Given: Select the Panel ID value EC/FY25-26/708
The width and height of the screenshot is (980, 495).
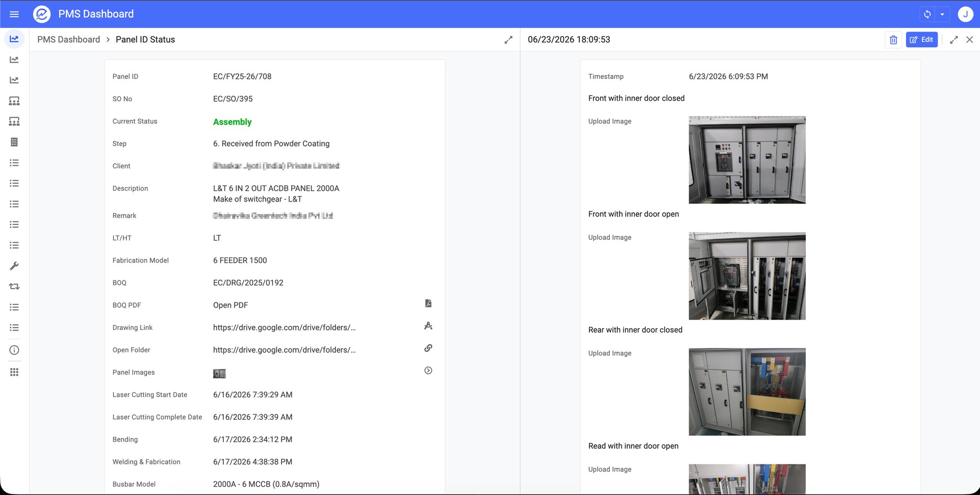Looking at the screenshot, I should 242,77.
